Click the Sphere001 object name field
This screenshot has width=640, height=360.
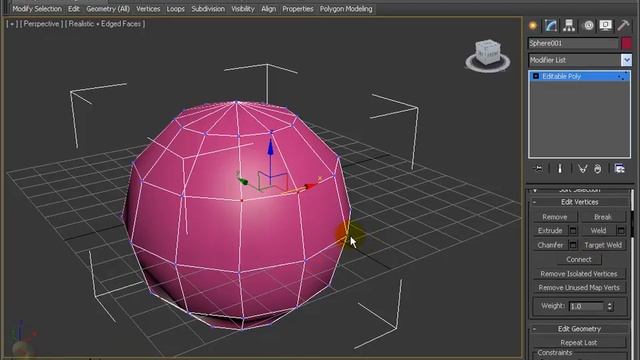[573, 43]
